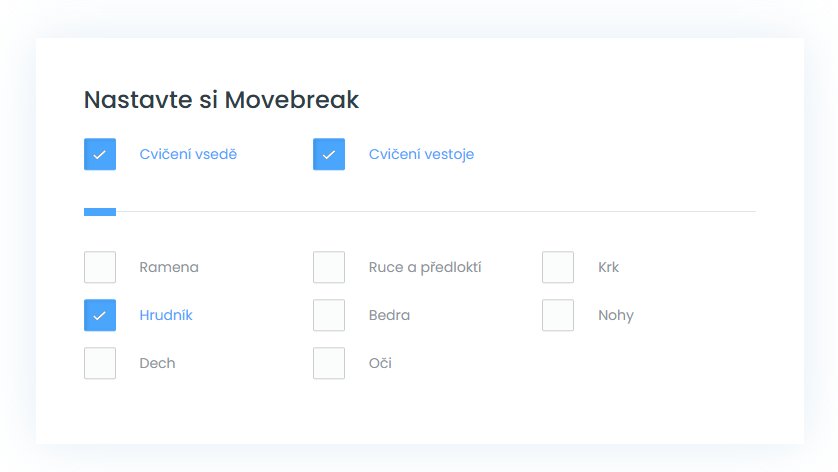This screenshot has height=472, width=838.
Task: Enable the Nohy checkbox
Action: point(558,315)
